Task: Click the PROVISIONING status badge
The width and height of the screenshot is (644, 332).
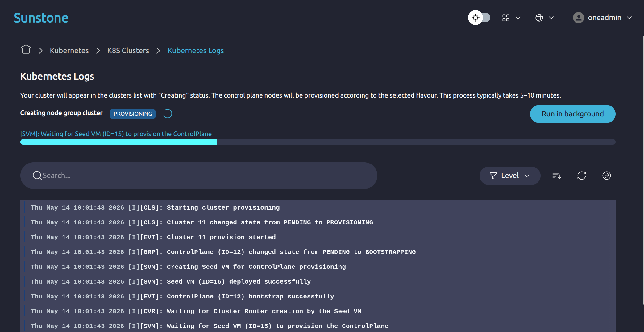Action: tap(133, 114)
